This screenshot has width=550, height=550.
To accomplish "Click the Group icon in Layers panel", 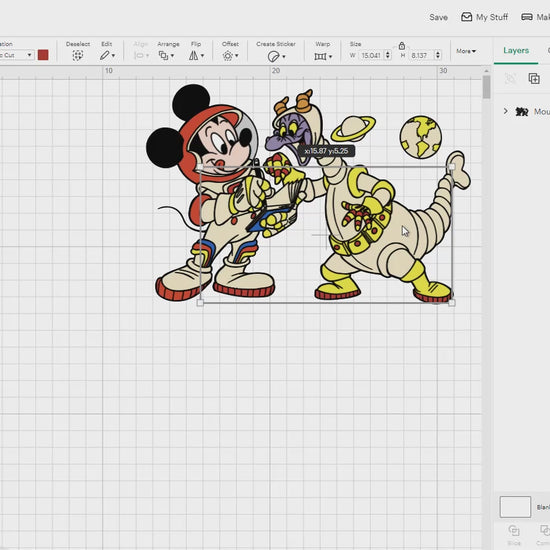I will coord(510,79).
